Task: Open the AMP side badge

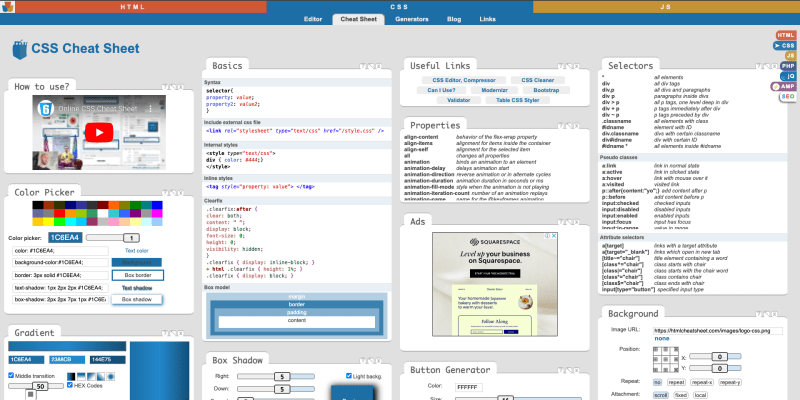Action: (784, 86)
